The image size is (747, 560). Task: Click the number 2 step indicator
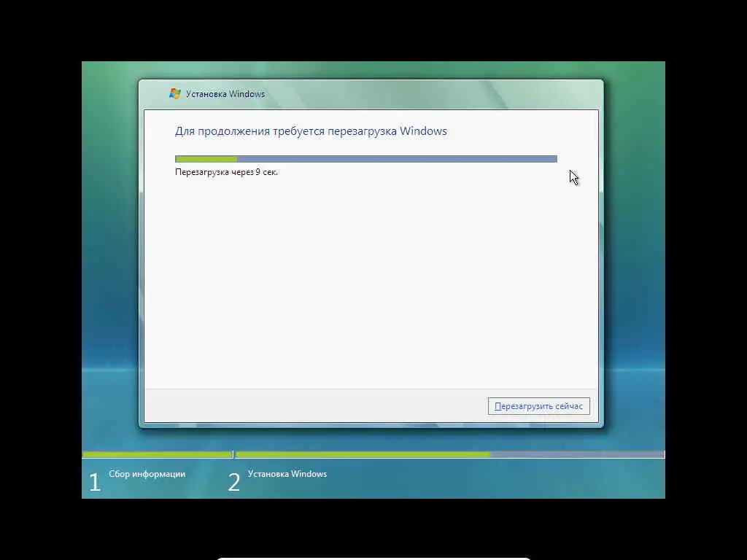(x=234, y=482)
